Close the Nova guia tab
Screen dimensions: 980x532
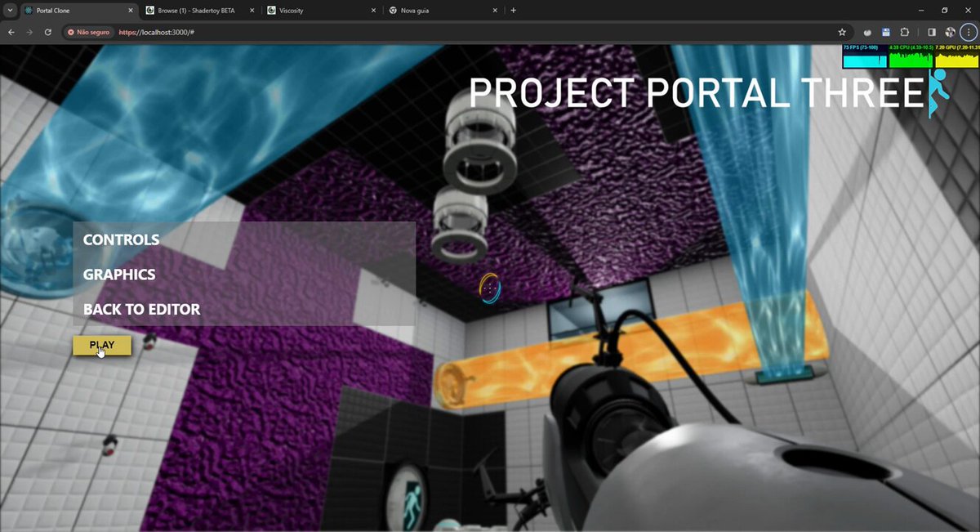[x=495, y=11]
